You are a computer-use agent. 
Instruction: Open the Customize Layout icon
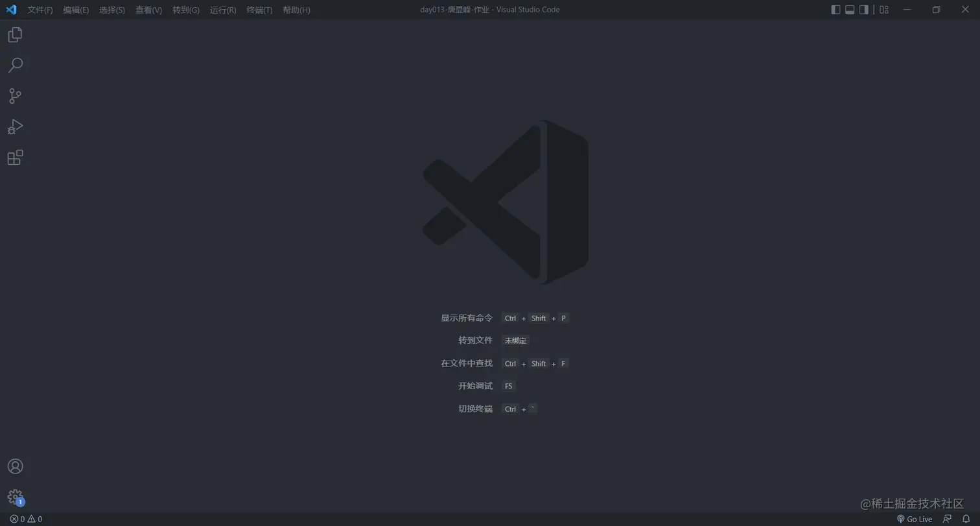point(884,10)
